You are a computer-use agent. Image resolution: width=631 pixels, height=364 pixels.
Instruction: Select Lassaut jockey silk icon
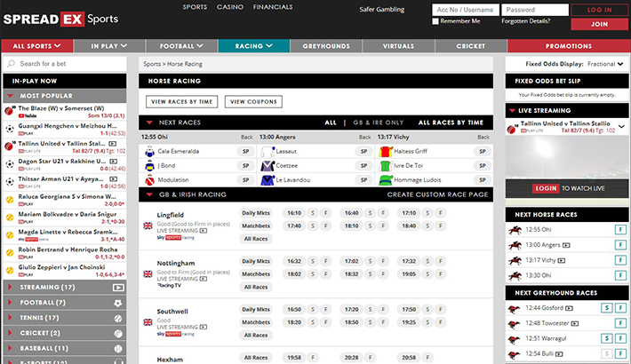click(x=268, y=151)
